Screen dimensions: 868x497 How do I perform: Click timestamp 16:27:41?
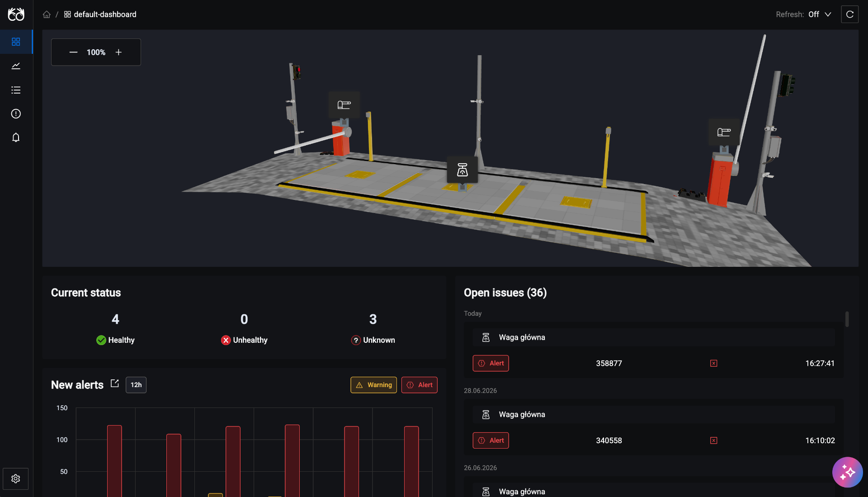[820, 363]
